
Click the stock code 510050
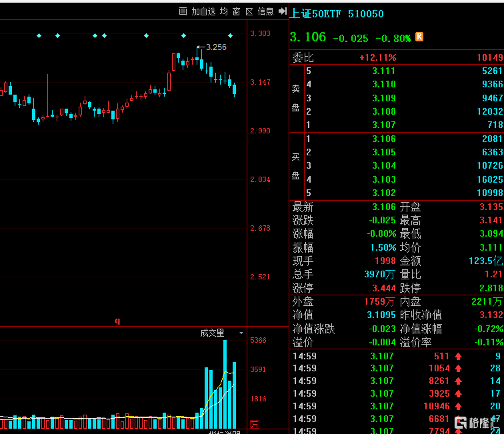tap(366, 14)
